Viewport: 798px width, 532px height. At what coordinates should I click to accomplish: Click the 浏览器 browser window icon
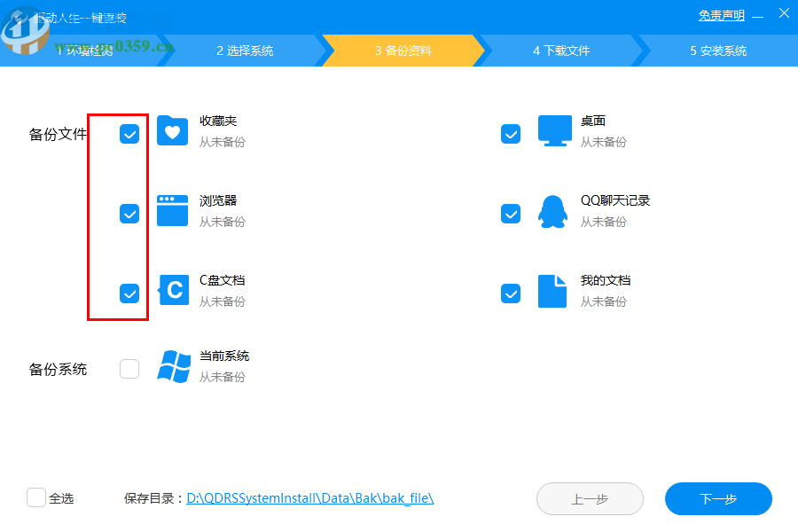point(172,210)
